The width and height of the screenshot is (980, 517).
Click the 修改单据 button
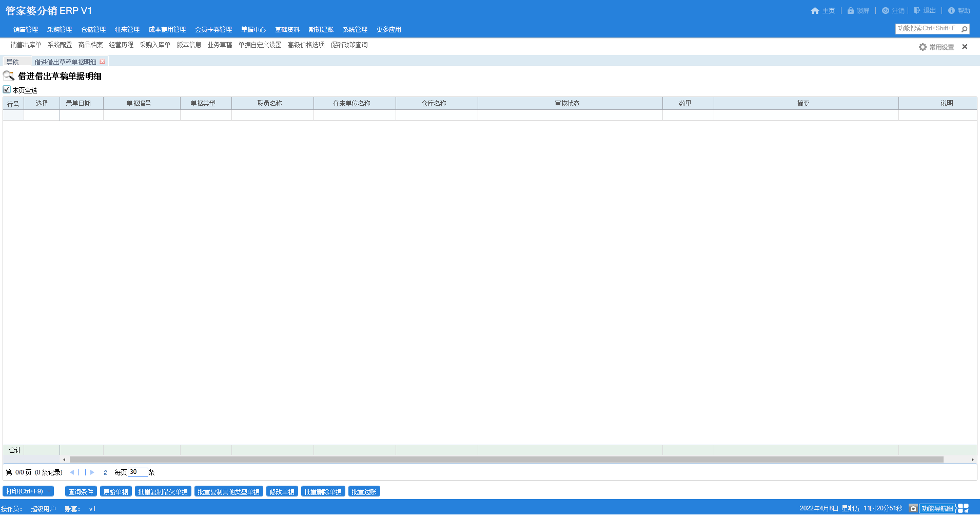pyautogui.click(x=282, y=492)
